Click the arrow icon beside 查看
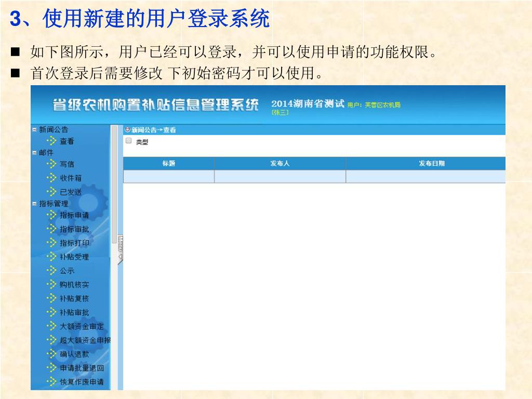Screen dimensions: 532x399 coord(51,141)
